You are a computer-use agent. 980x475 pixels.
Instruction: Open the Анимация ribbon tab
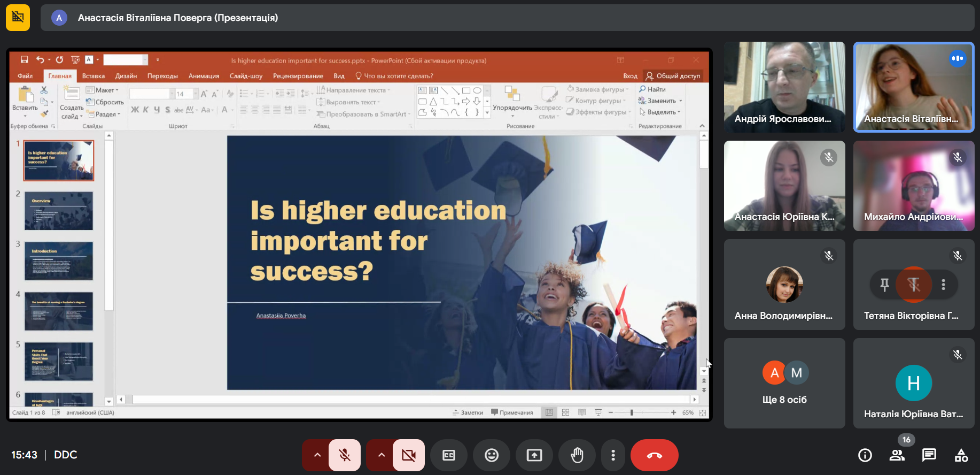pyautogui.click(x=204, y=76)
